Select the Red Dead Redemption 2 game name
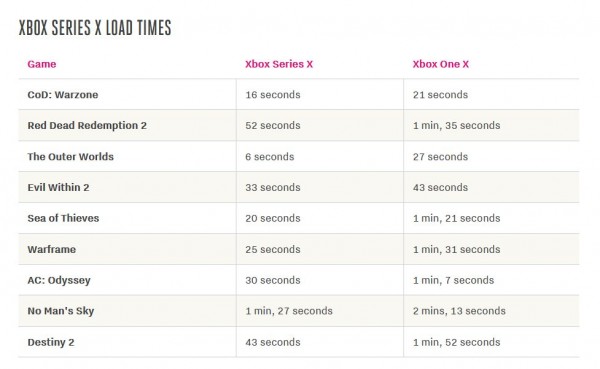 tap(87, 126)
